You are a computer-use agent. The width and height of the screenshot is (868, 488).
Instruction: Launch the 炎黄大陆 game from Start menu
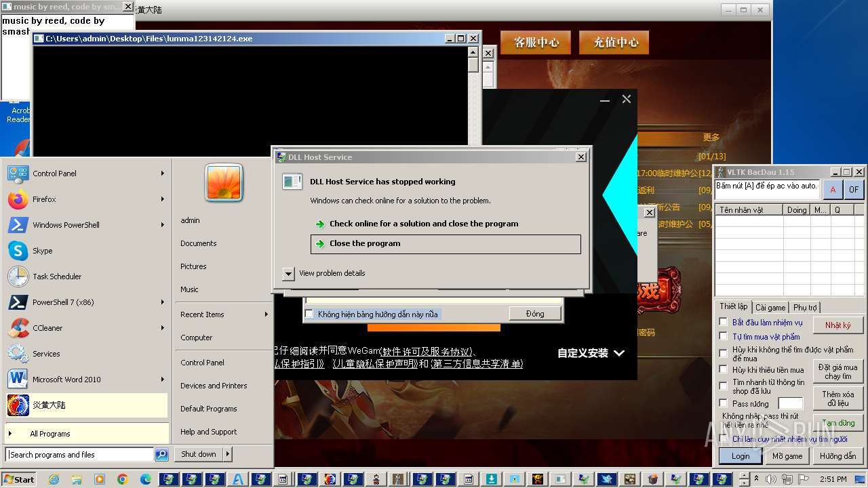(x=87, y=405)
